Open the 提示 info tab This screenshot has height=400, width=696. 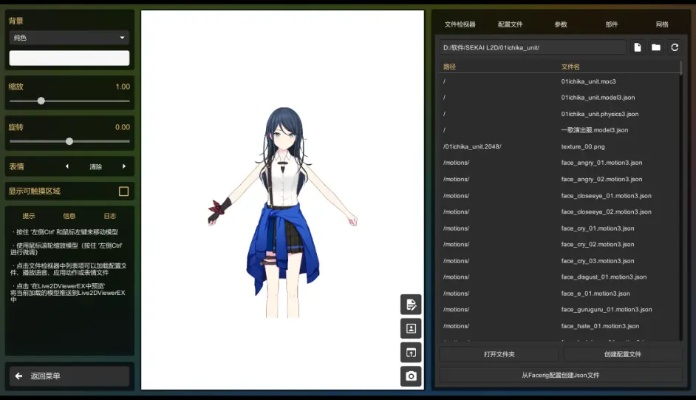[29, 216]
